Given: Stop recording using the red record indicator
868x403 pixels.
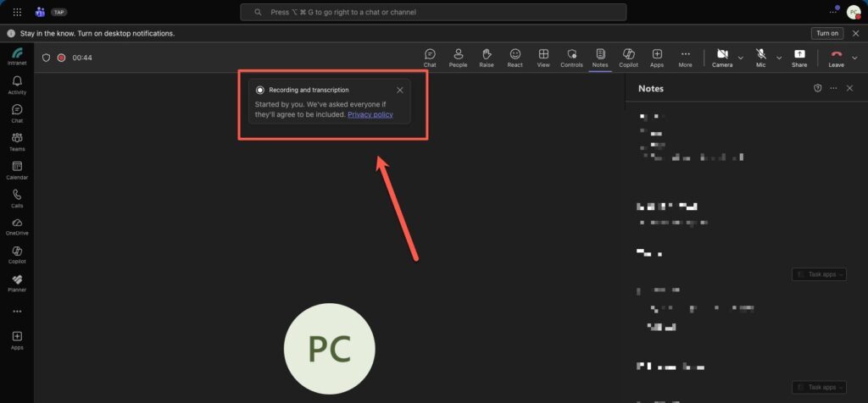Looking at the screenshot, I should coord(61,58).
